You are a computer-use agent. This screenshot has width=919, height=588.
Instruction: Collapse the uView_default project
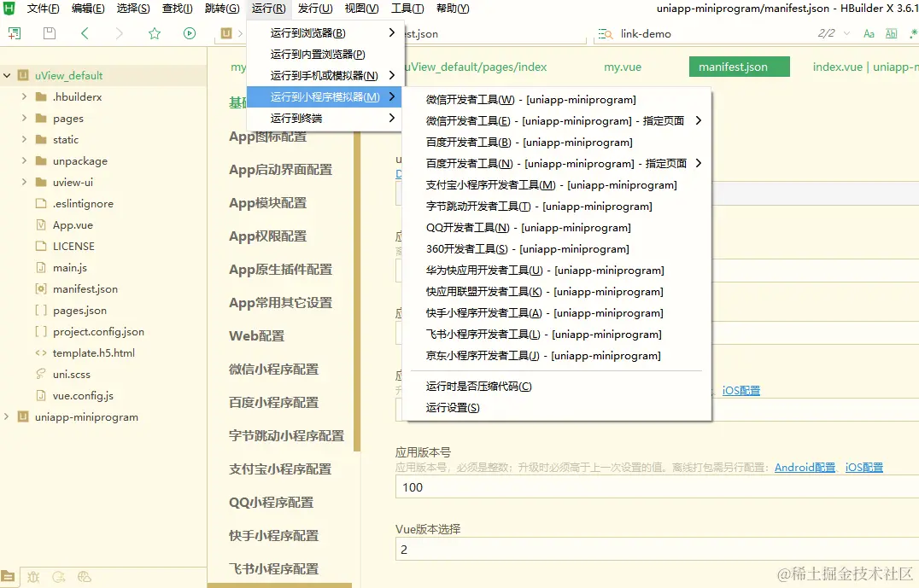pyautogui.click(x=6, y=74)
